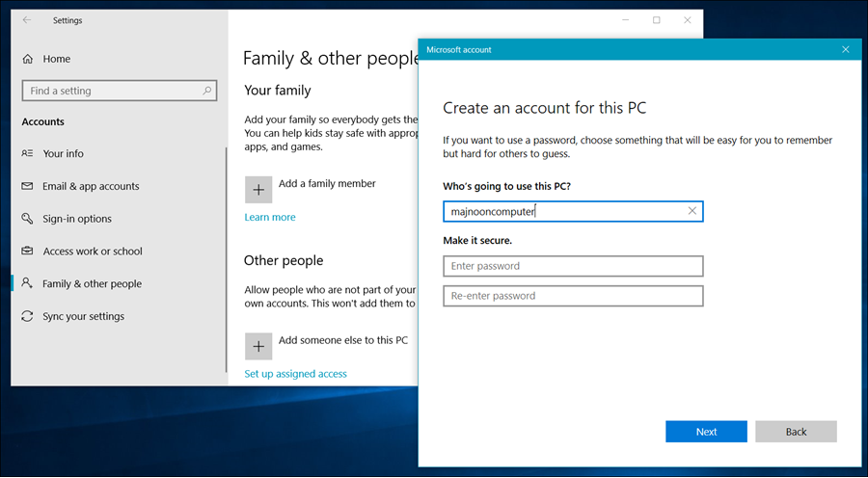
Task: Click the username field containing majnooncomputer
Action: [573, 211]
